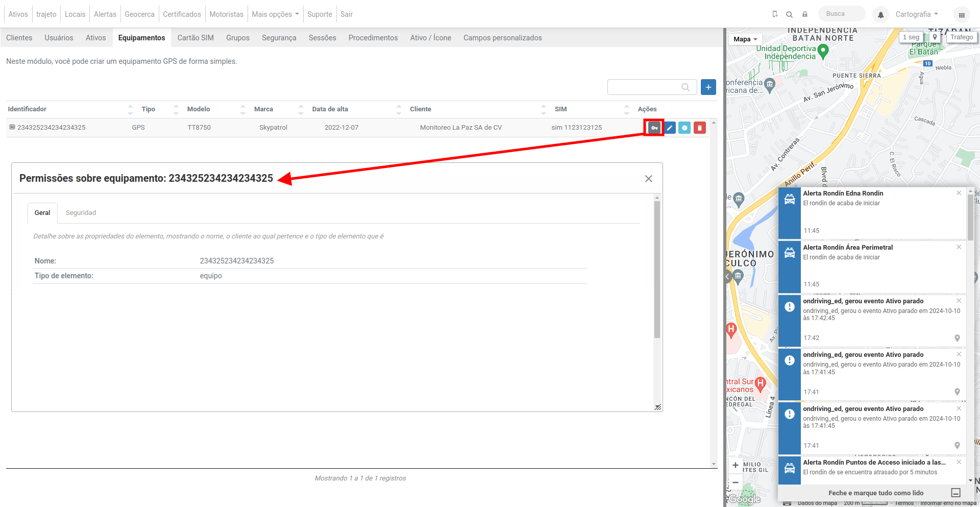Viewport: 980px width, 507px height.
Task: Click the Suporte link
Action: click(320, 14)
